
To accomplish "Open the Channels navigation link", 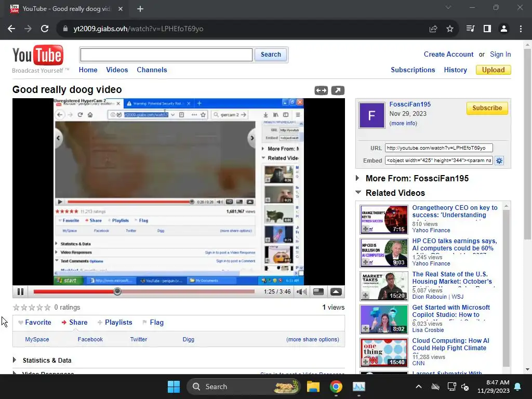I will [152, 70].
